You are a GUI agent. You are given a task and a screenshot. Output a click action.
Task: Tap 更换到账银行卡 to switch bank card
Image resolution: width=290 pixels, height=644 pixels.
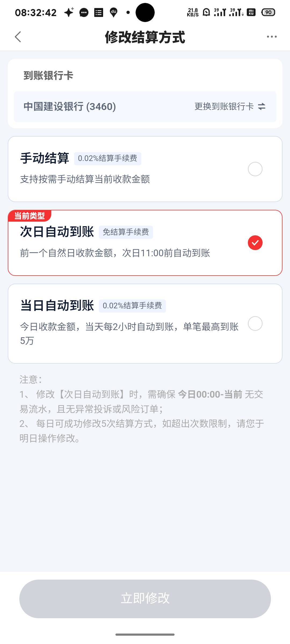[x=224, y=107]
